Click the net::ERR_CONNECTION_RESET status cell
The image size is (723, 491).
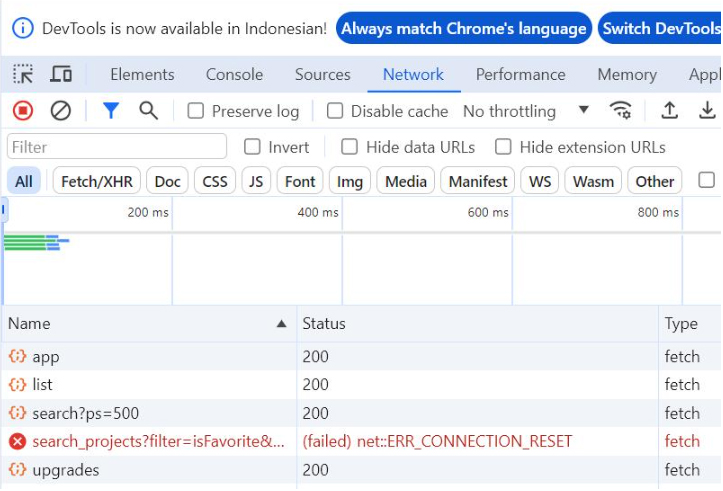click(x=437, y=442)
